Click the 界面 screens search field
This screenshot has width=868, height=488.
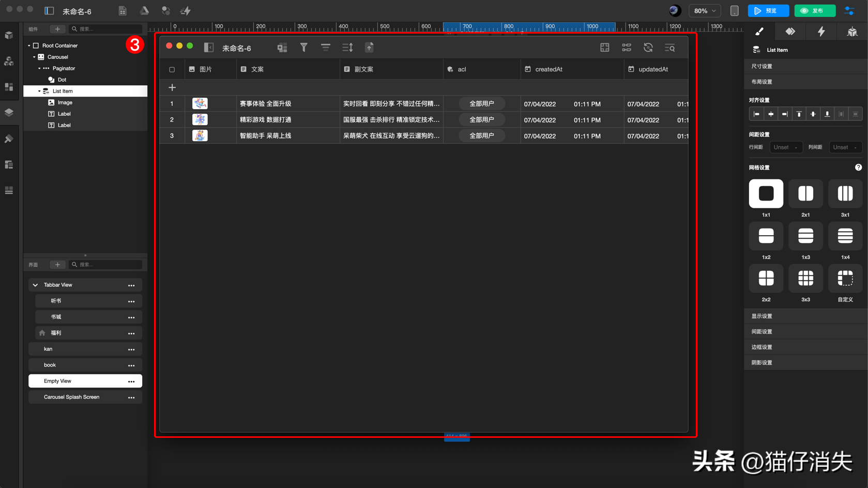click(105, 265)
